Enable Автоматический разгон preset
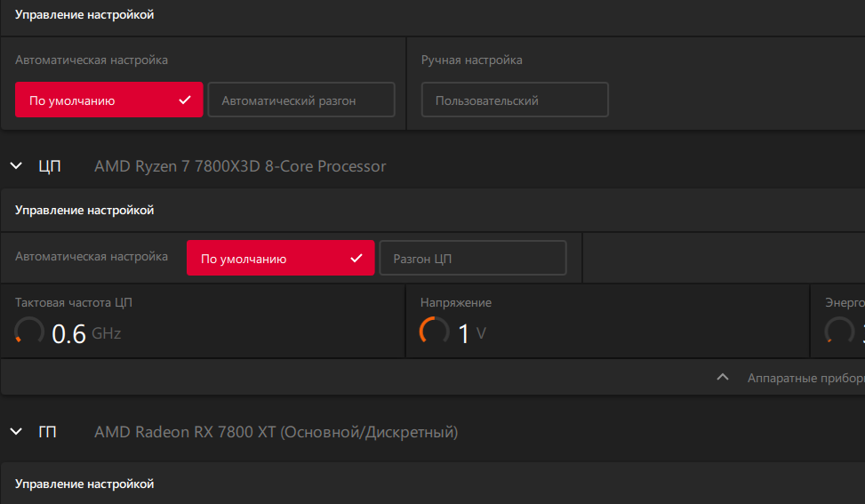 (x=301, y=100)
